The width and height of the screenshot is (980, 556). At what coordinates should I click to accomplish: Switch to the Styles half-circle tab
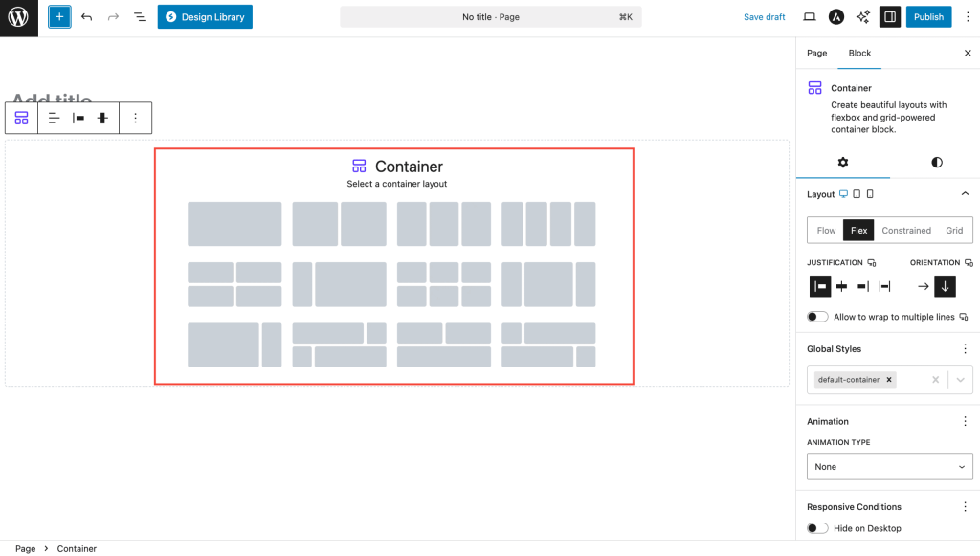936,163
